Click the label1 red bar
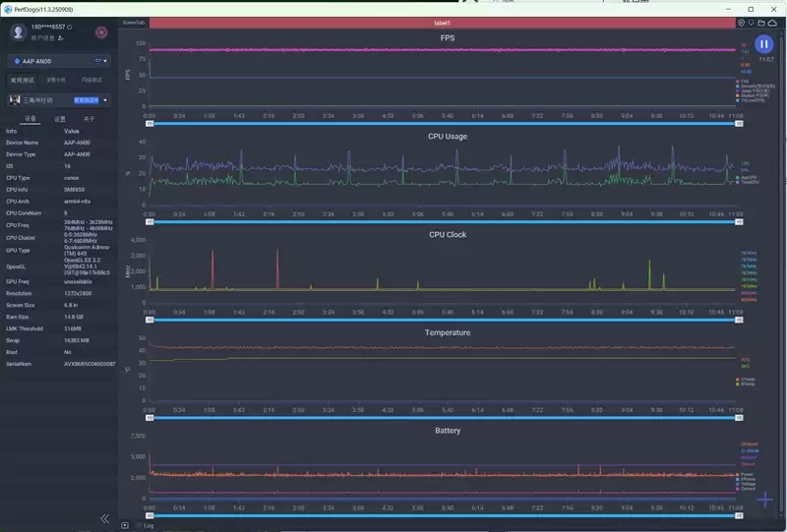Viewport: 787px width, 532px height. pyautogui.click(x=441, y=22)
